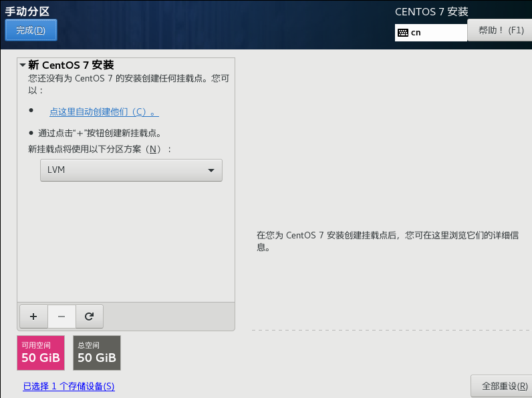Click text 通过点击“+”按钮创建新挂载点

[x=100, y=134]
